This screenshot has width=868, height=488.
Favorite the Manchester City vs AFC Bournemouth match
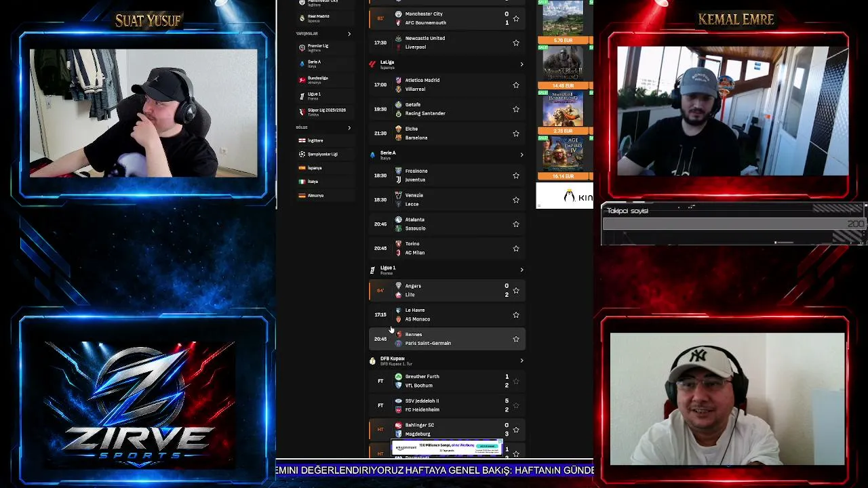click(x=516, y=18)
